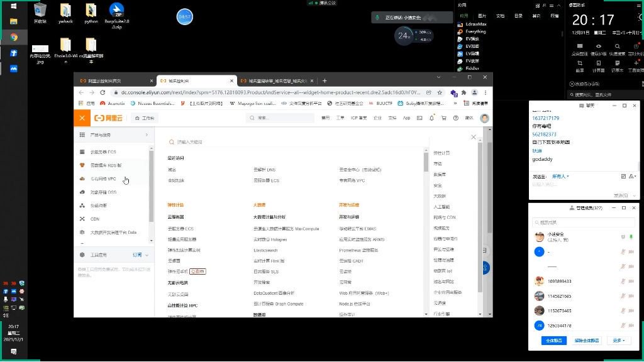The width and height of the screenshot is (644, 362).
Task: Click the blue Mute All button
Action: point(553,341)
